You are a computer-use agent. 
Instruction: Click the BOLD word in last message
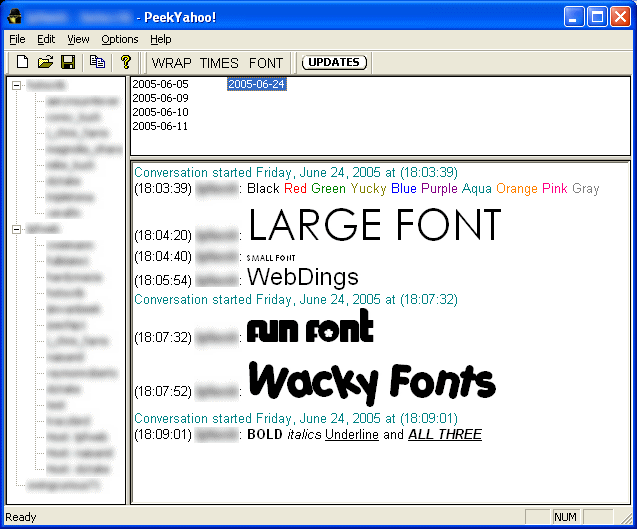(x=265, y=434)
